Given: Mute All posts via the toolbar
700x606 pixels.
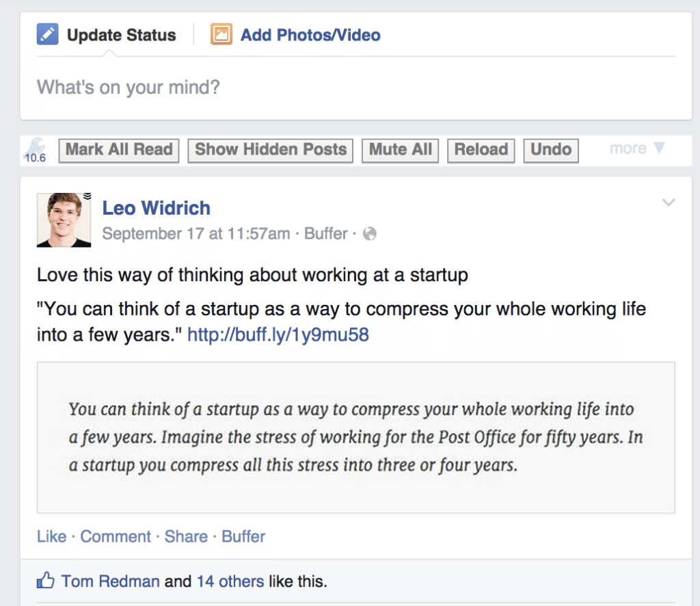Looking at the screenshot, I should click(x=399, y=150).
